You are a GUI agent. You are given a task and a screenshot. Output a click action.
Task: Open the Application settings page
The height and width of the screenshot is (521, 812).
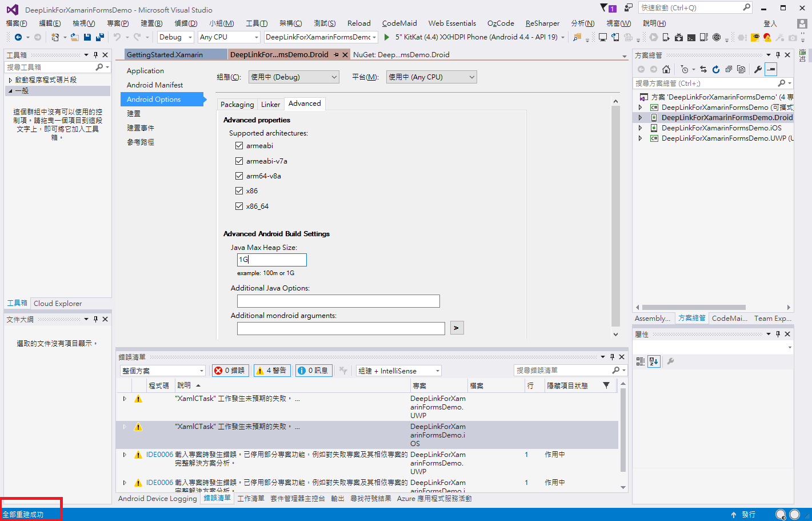coord(145,71)
